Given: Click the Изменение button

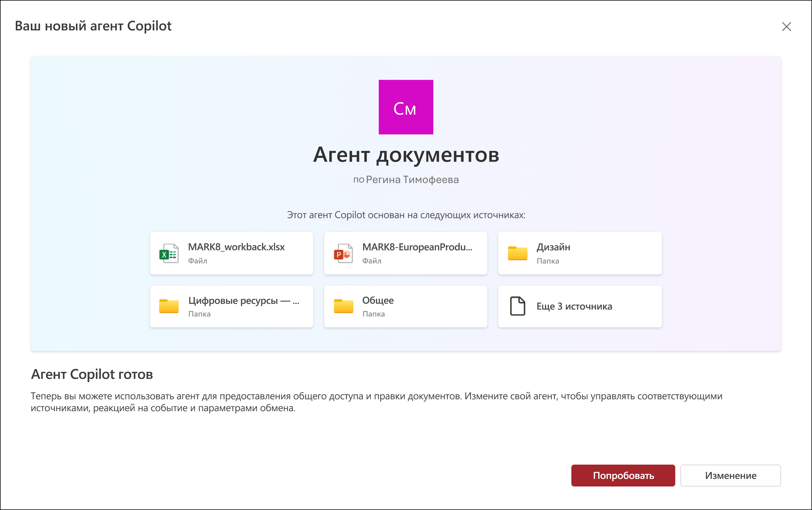Looking at the screenshot, I should pos(730,475).
